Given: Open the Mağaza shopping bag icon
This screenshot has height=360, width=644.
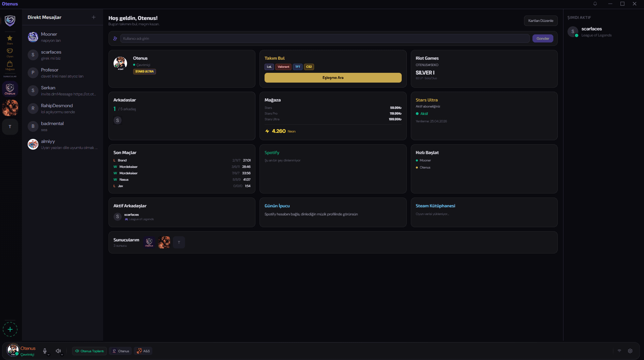Looking at the screenshot, I should pyautogui.click(x=10, y=64).
